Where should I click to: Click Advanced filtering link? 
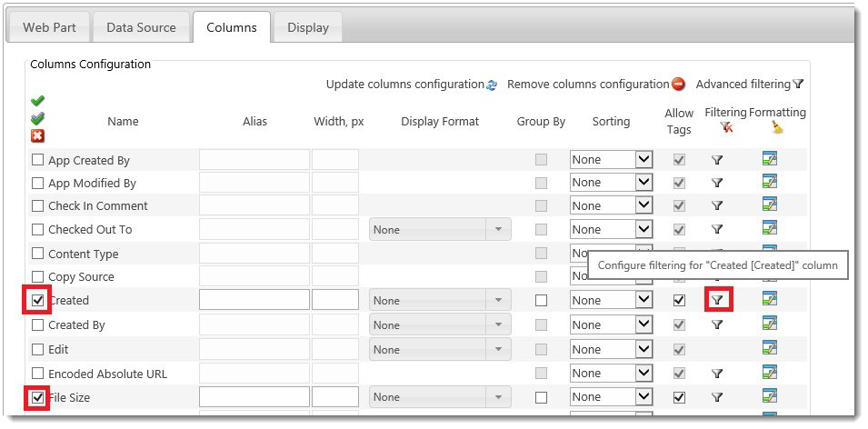coord(743,85)
